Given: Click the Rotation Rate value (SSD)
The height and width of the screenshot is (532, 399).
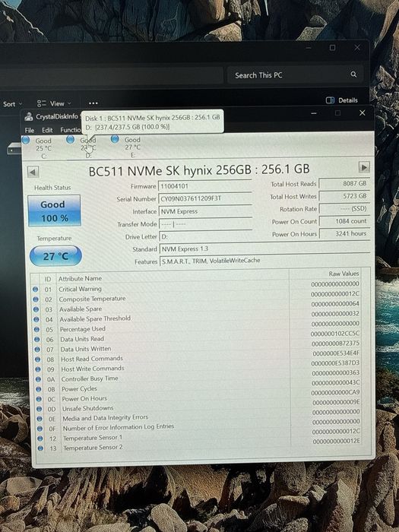Looking at the screenshot, I should click(344, 209).
